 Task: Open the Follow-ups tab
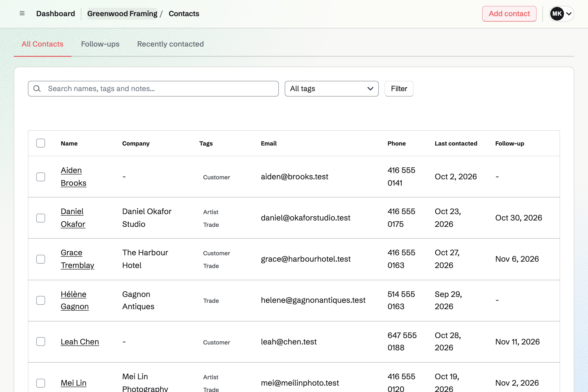tap(100, 44)
